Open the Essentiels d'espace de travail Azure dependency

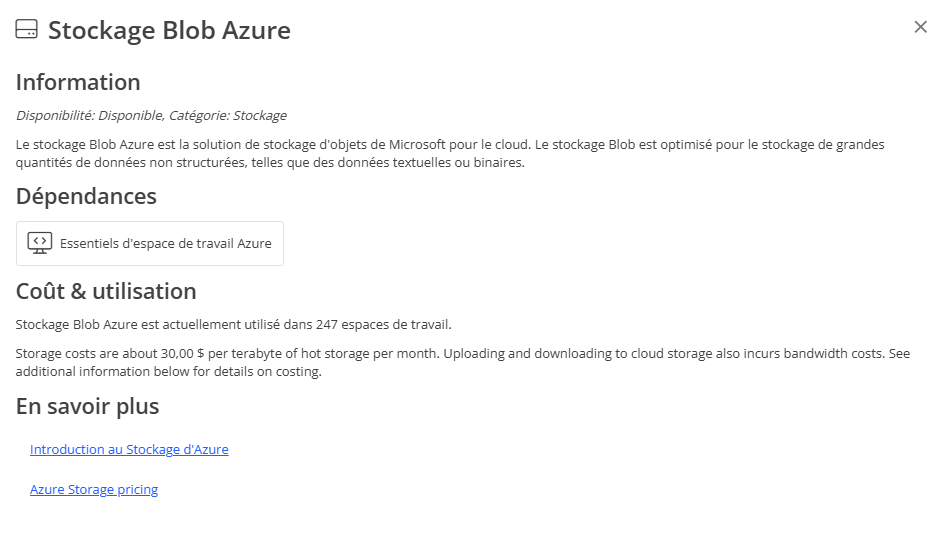click(165, 243)
